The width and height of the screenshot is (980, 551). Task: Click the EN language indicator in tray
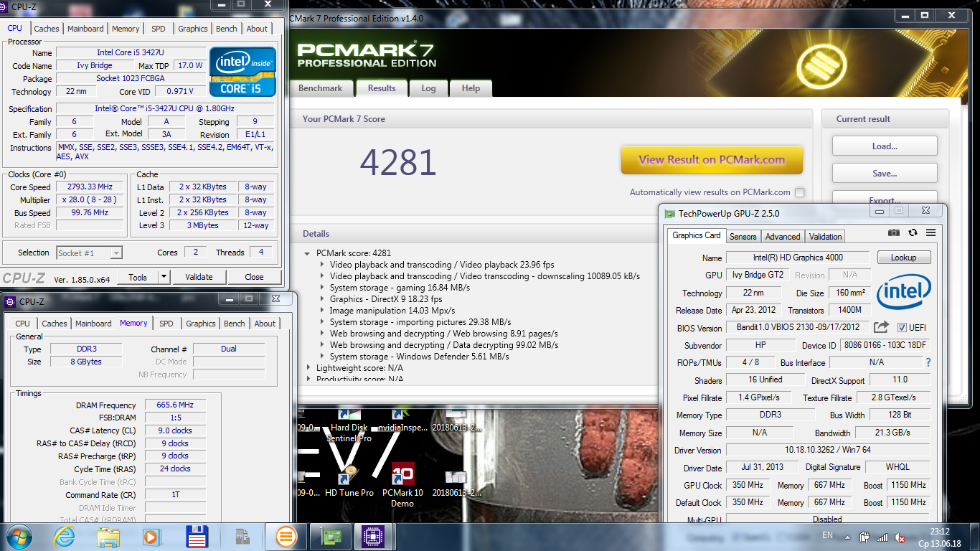tap(827, 535)
